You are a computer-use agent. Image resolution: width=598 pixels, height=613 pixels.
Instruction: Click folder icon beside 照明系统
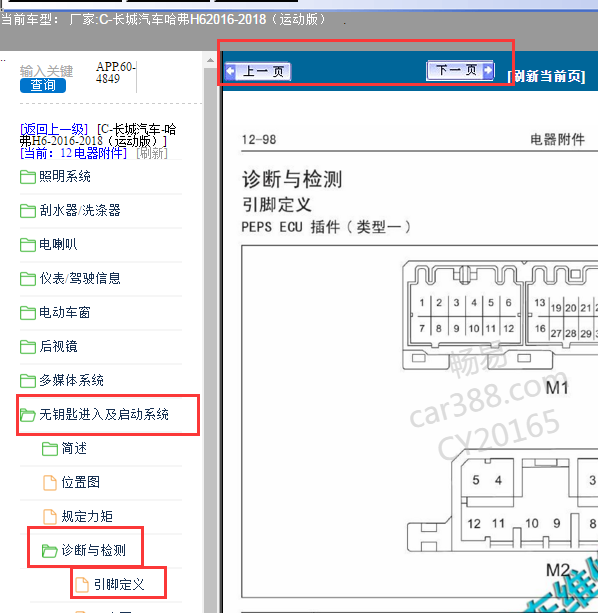coord(28,177)
